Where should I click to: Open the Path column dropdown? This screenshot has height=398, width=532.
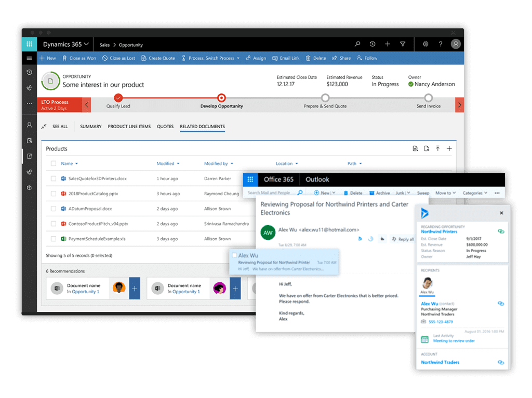click(x=361, y=164)
